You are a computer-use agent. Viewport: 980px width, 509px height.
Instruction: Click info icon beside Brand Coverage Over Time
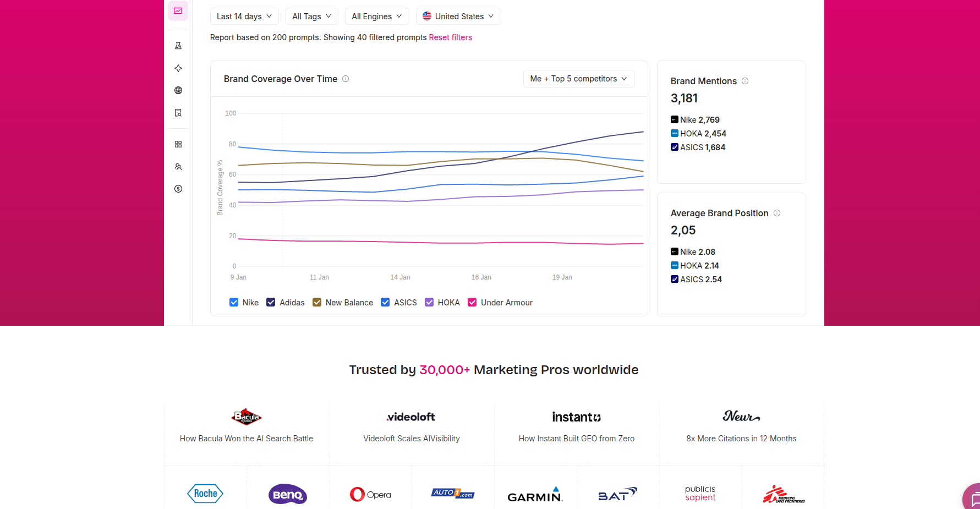[x=346, y=79]
